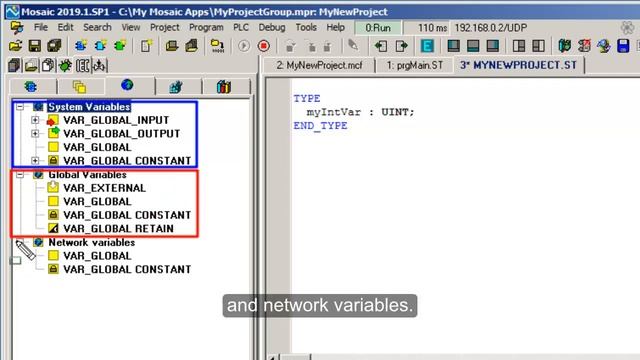640x360 pixels.
Task: Click the yellow VAR_EXTERNAL icon
Action: (x=53, y=187)
